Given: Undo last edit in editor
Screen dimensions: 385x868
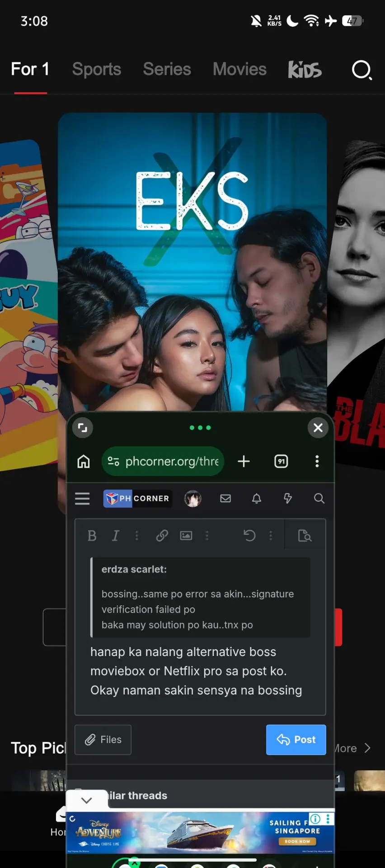Looking at the screenshot, I should [x=249, y=536].
